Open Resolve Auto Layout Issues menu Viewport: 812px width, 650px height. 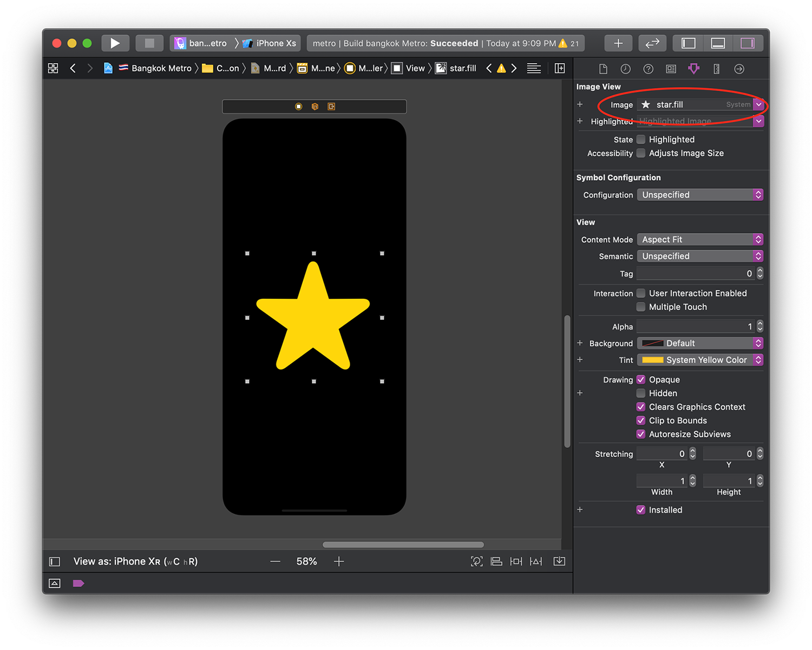tap(536, 562)
